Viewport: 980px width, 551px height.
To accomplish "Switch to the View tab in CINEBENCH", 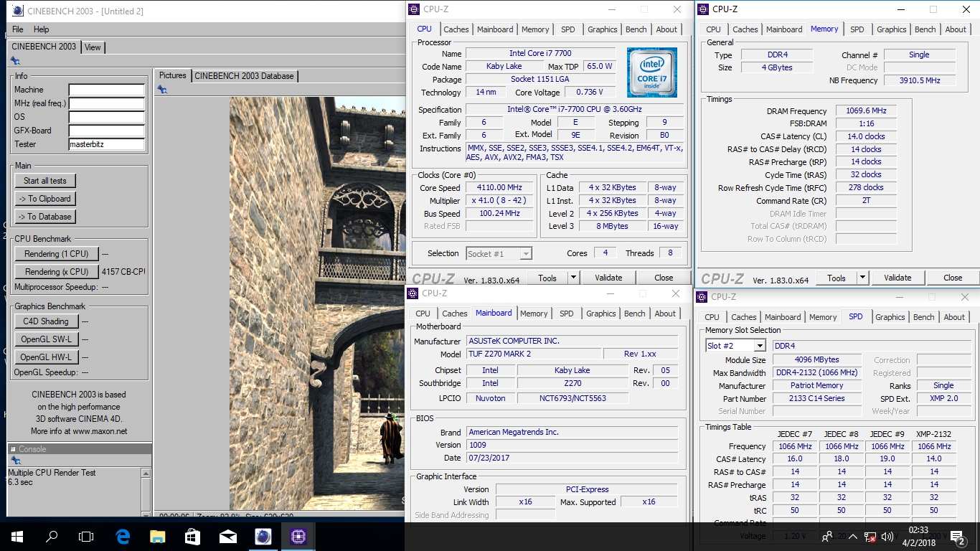I will point(93,47).
